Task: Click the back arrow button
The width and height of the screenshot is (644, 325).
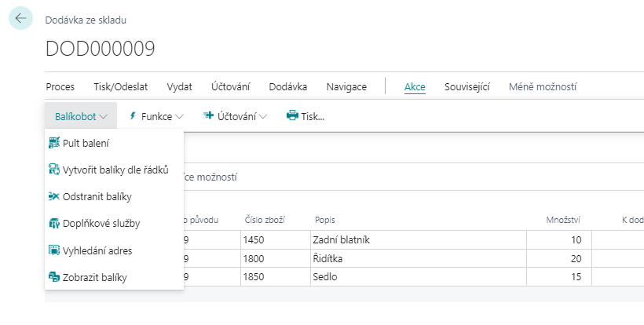Action: [20, 18]
